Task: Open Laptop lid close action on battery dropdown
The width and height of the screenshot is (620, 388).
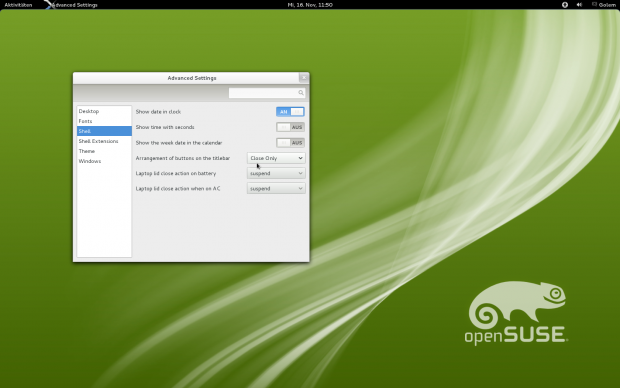Action: (276, 173)
